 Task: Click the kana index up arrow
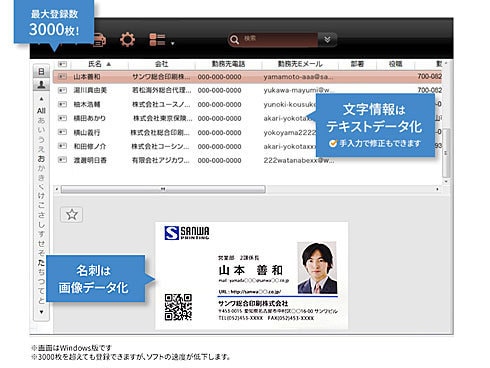(x=41, y=99)
